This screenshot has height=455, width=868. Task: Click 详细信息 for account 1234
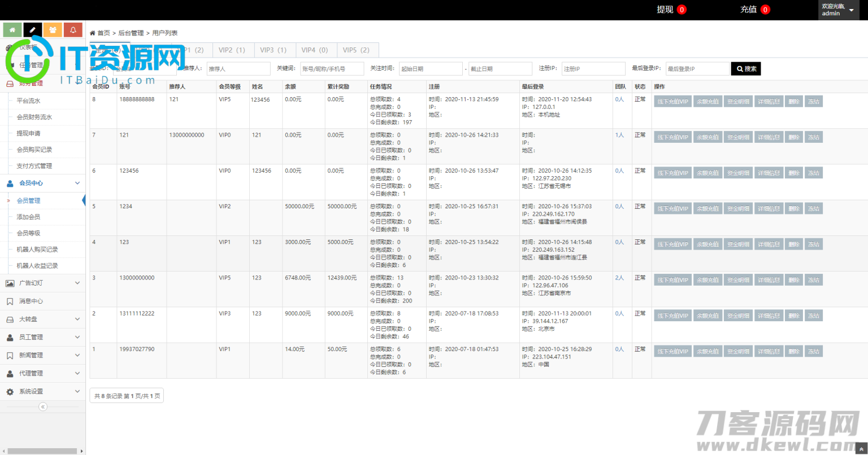tap(769, 208)
